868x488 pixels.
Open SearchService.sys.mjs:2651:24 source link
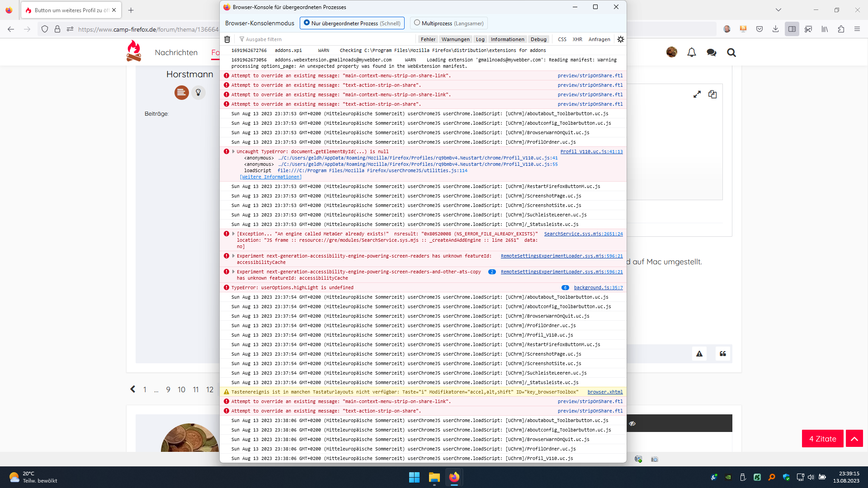pyautogui.click(x=583, y=234)
